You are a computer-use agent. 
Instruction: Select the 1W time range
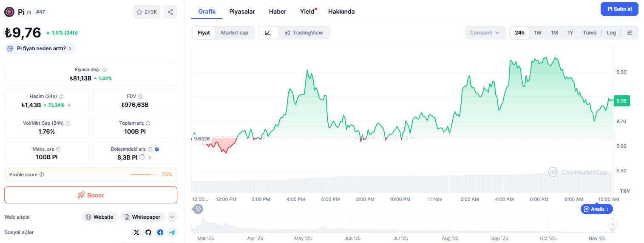538,33
